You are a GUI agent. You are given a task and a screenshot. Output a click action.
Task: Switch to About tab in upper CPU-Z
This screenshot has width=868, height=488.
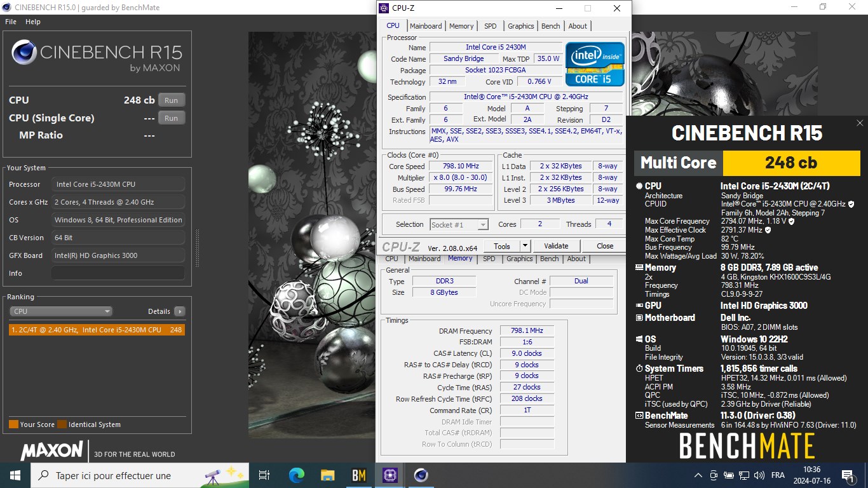pyautogui.click(x=578, y=26)
